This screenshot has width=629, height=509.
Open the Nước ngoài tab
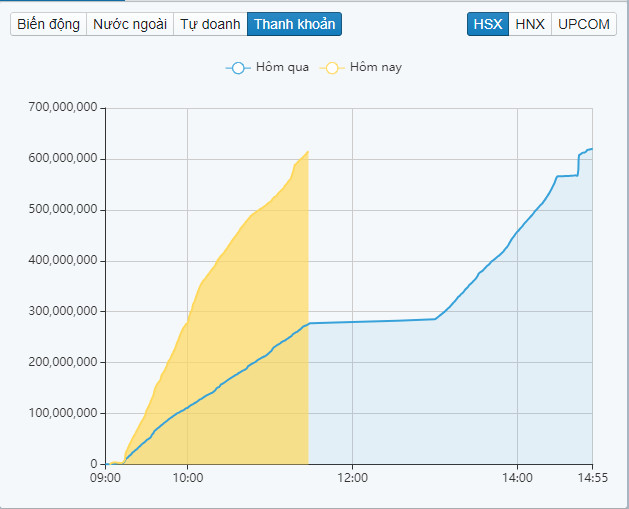(x=130, y=24)
